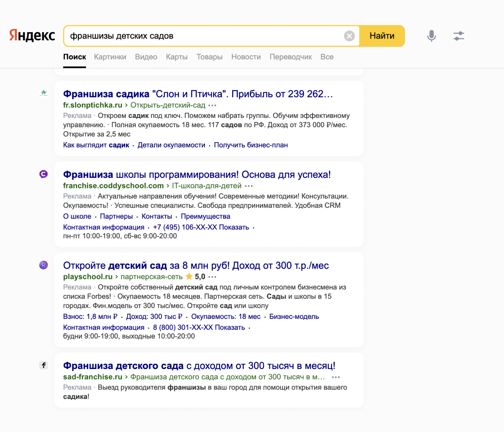
Task: Clear the search query with X icon
Action: point(349,36)
